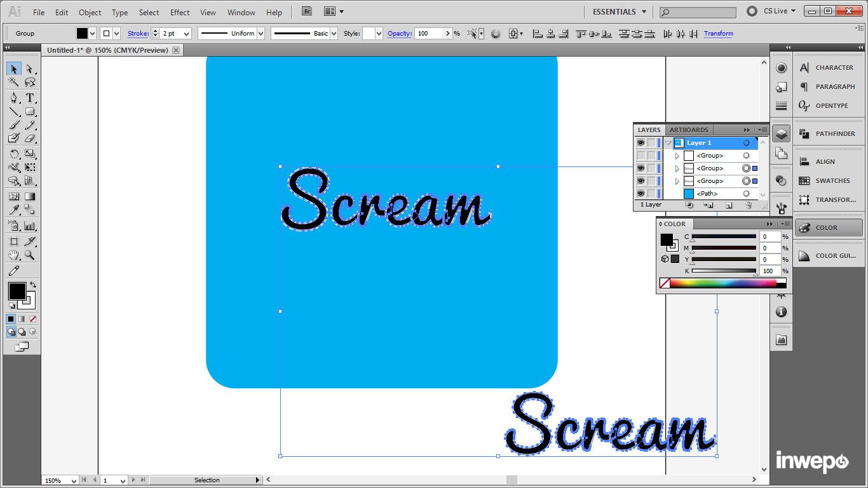Show the hidden first Group sublayer
This screenshot has width=868, height=488.
(641, 156)
